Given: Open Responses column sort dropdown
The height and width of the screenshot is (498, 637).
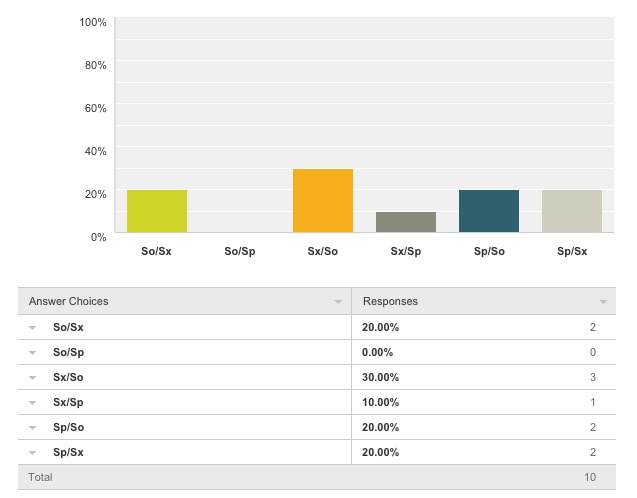Looking at the screenshot, I should 603,301.
